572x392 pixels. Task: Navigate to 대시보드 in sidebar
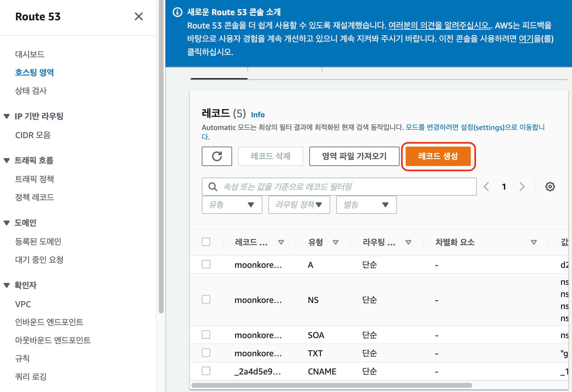[x=30, y=54]
